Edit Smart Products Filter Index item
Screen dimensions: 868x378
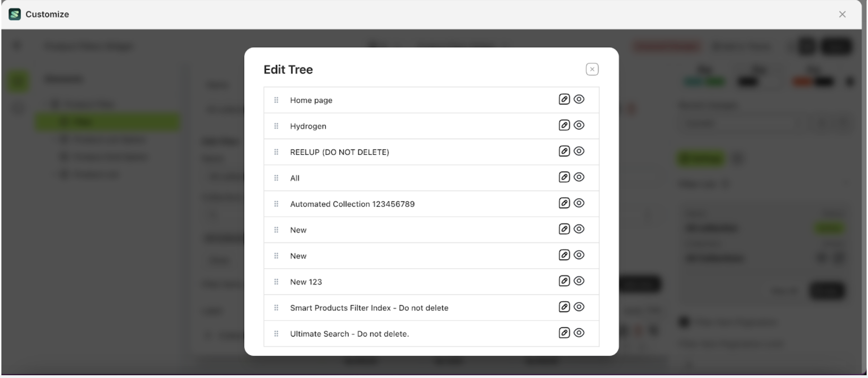(x=564, y=307)
